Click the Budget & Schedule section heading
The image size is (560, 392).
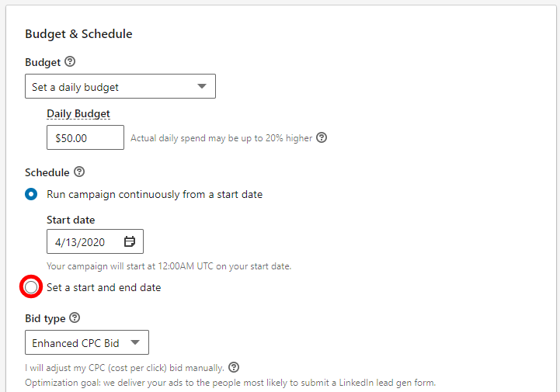pos(78,34)
